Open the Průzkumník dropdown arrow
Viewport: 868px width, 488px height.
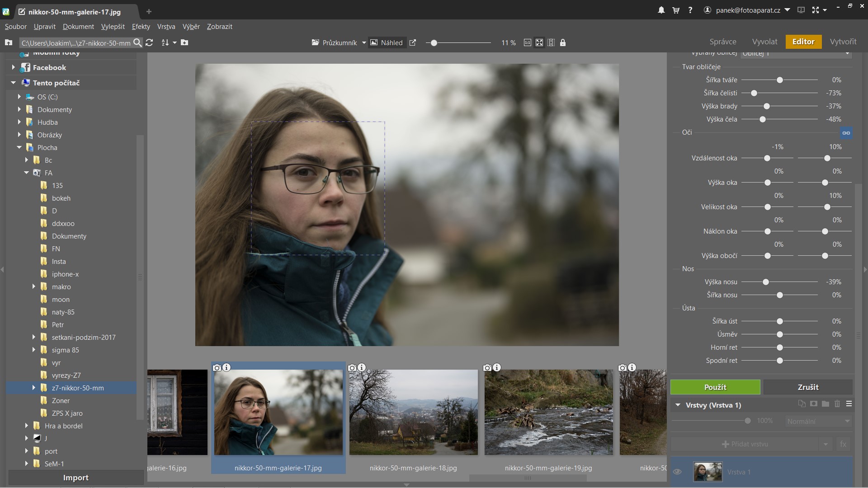point(364,43)
